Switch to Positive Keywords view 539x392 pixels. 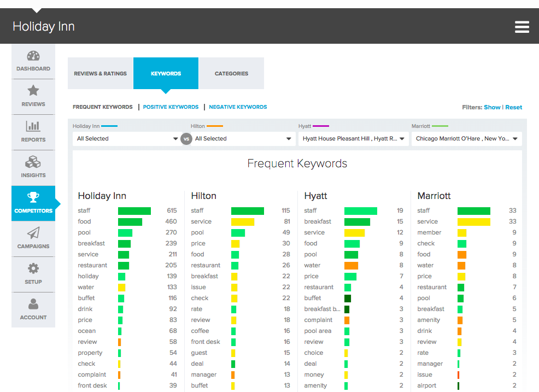click(x=171, y=107)
